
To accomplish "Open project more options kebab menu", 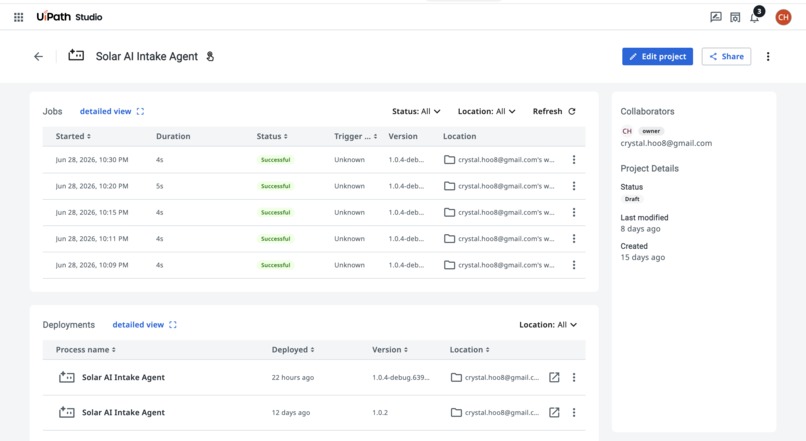I will pyautogui.click(x=768, y=57).
